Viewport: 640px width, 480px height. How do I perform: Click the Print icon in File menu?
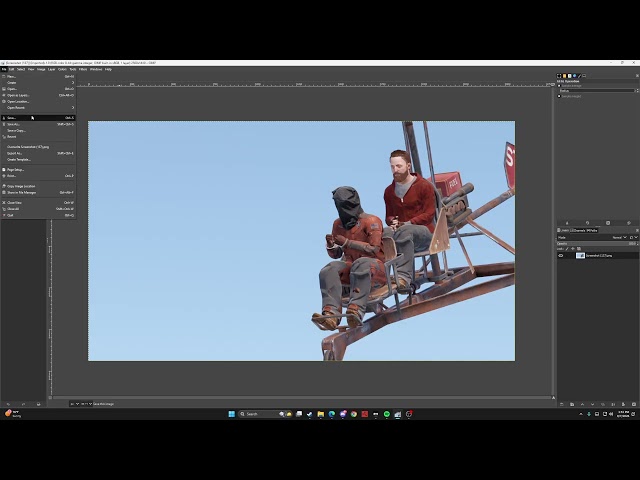[x=4, y=176]
